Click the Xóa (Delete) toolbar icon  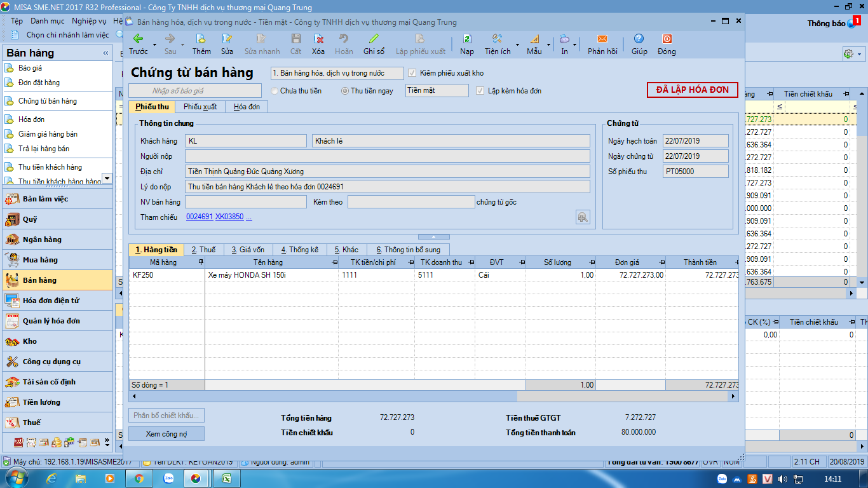(x=318, y=39)
